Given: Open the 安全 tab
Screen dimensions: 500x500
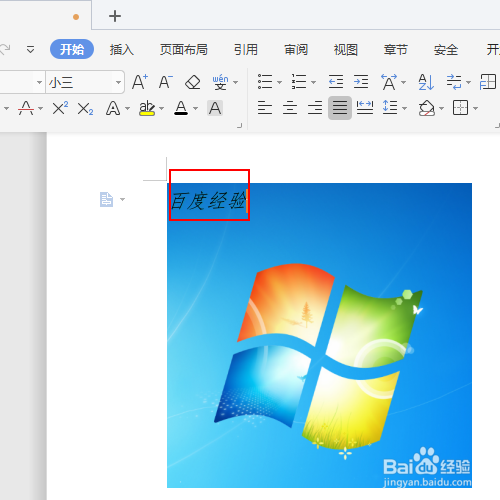Looking at the screenshot, I should click(446, 50).
